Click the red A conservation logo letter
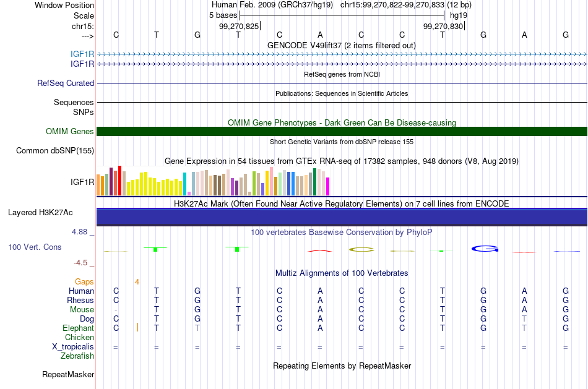The height and width of the screenshot is (389, 588). pyautogui.click(x=320, y=250)
